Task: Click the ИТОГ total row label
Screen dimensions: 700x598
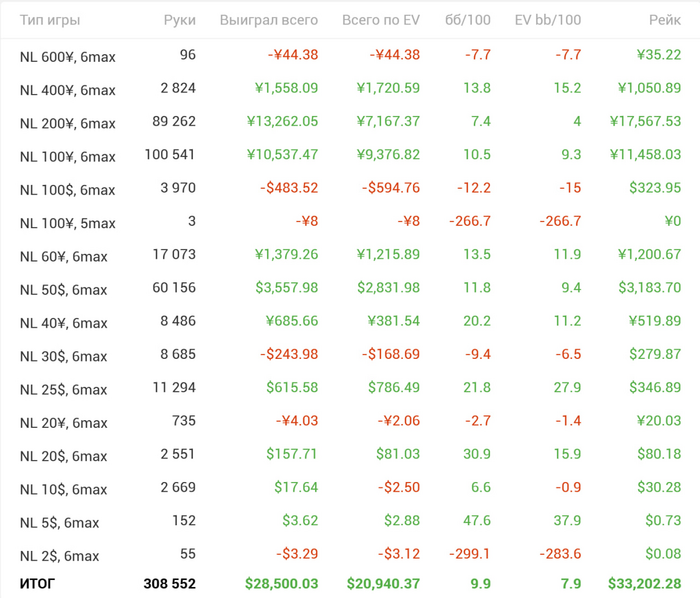Action: click(37, 584)
